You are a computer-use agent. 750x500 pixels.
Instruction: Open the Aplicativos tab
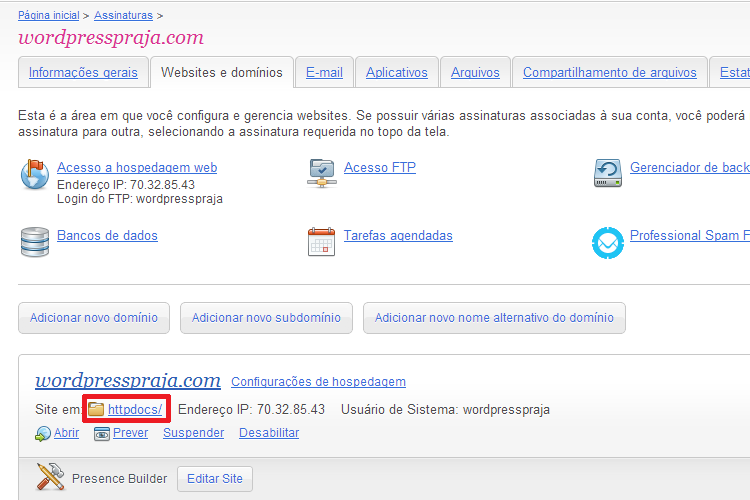[x=397, y=72]
